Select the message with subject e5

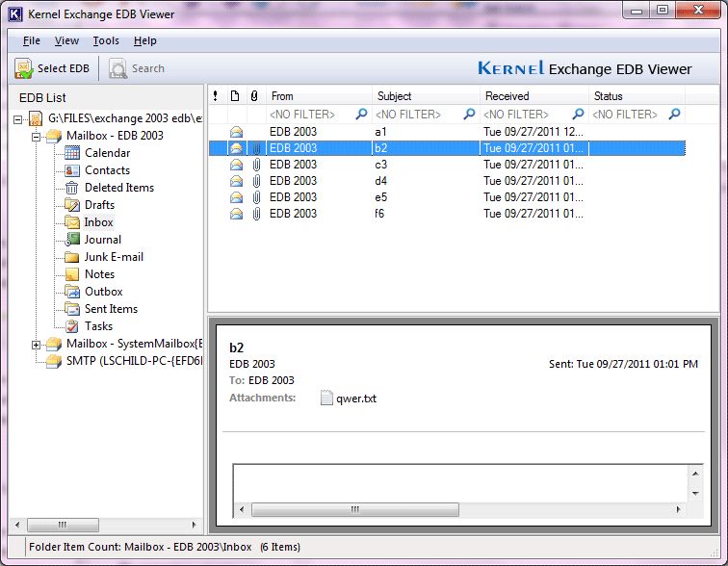(x=447, y=197)
